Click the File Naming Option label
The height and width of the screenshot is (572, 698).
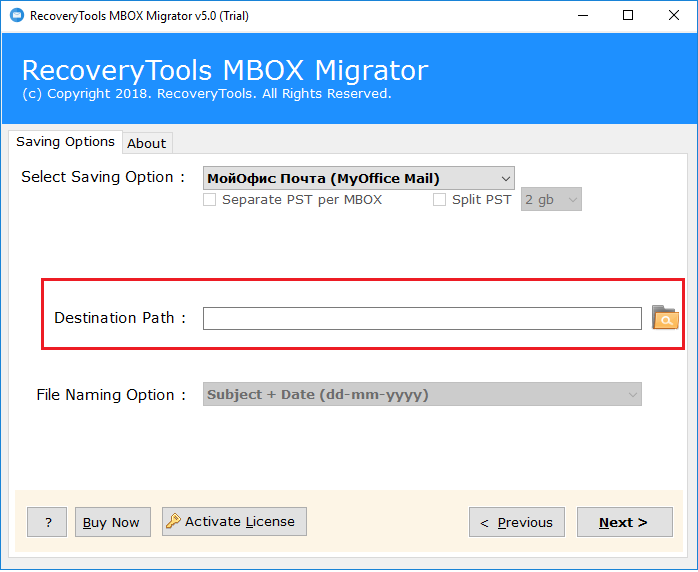coord(111,395)
